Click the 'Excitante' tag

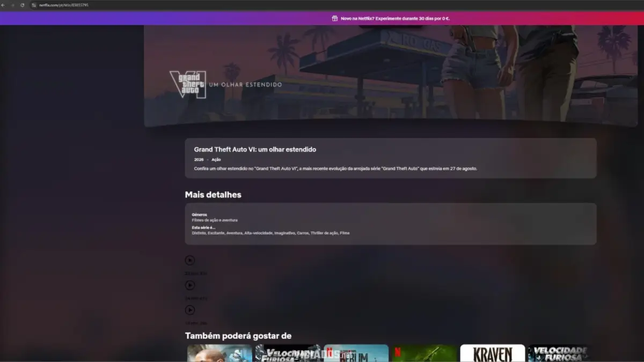pyautogui.click(x=216, y=233)
